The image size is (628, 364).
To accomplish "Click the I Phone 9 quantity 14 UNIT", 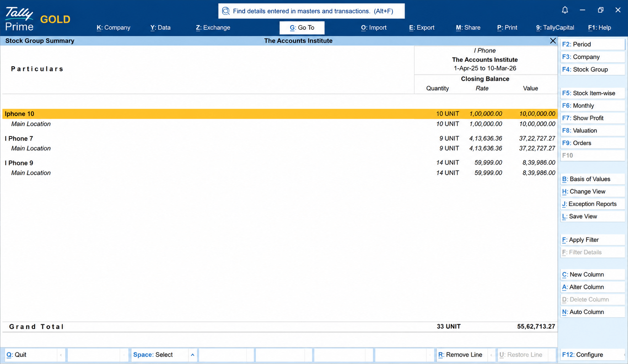I will (448, 163).
